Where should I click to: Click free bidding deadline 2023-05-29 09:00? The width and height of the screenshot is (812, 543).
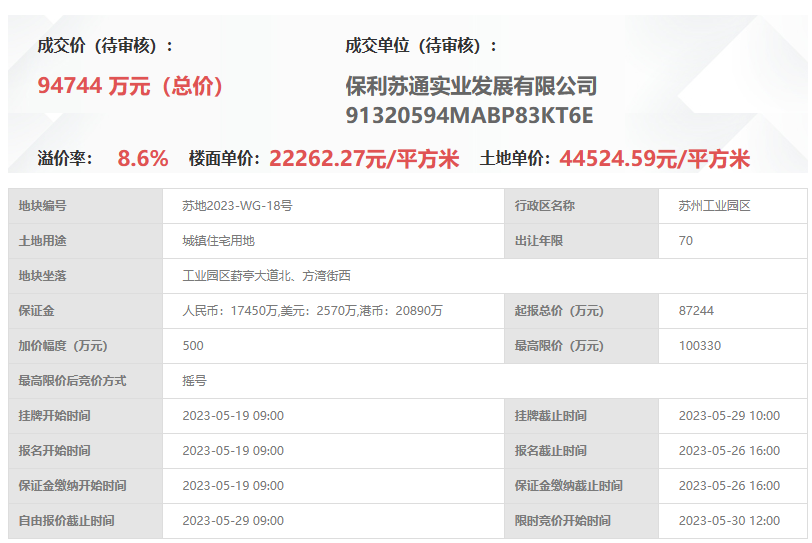coord(233,521)
